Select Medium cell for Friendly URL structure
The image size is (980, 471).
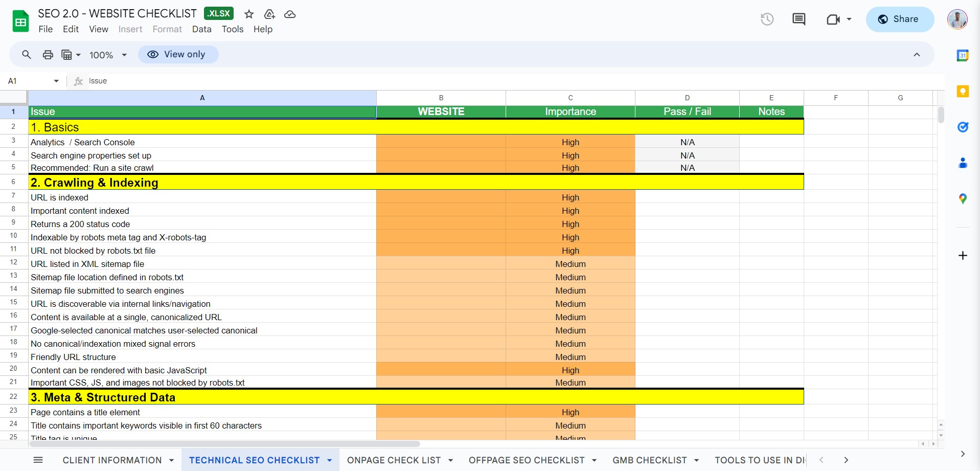pyautogui.click(x=571, y=357)
